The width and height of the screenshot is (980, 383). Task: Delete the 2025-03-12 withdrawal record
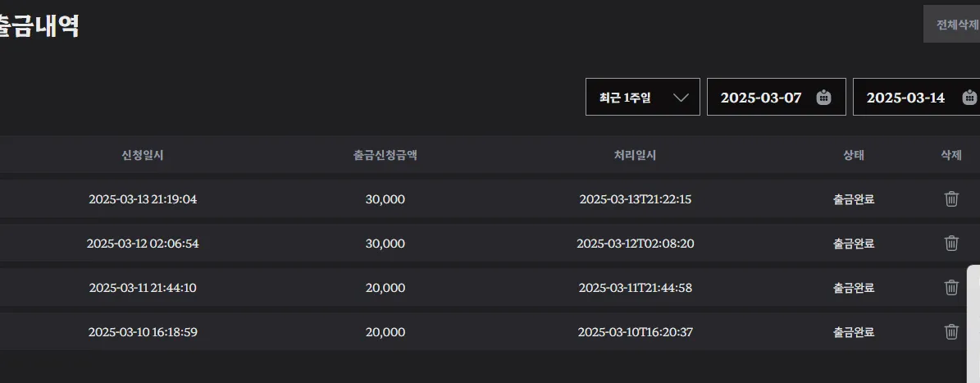click(x=951, y=243)
